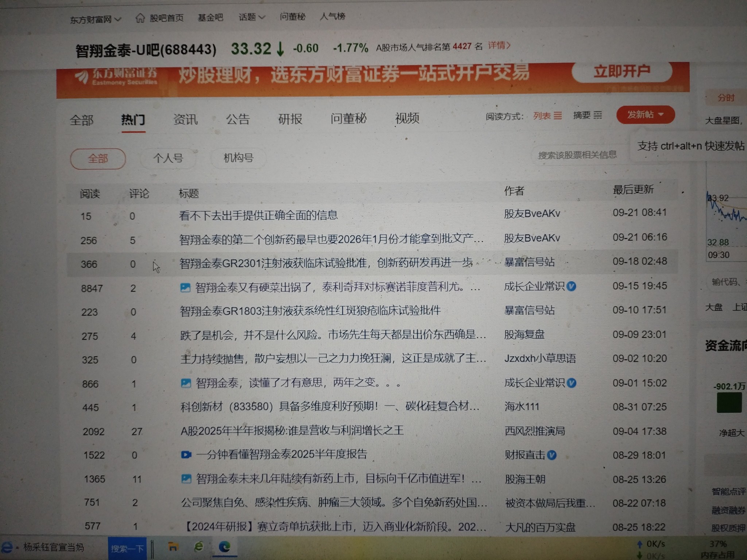Open post 智翔金泰，读懂了才有意思
747x560 pixels.
[298, 382]
